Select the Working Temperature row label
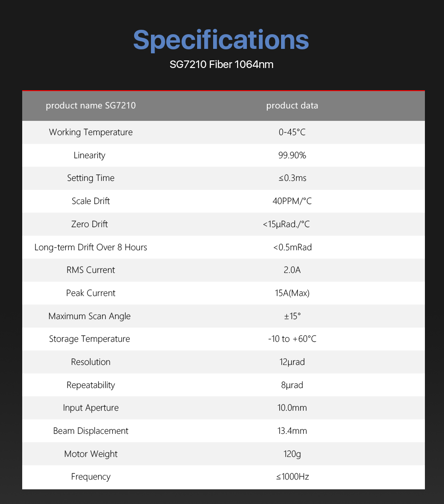The height and width of the screenshot is (504, 444). tap(91, 132)
